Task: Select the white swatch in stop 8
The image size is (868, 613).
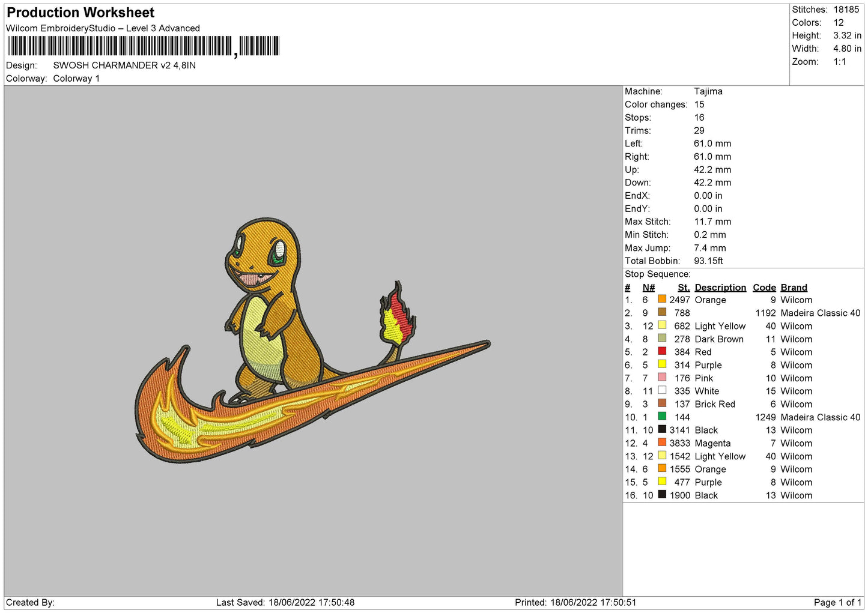Action: [662, 390]
